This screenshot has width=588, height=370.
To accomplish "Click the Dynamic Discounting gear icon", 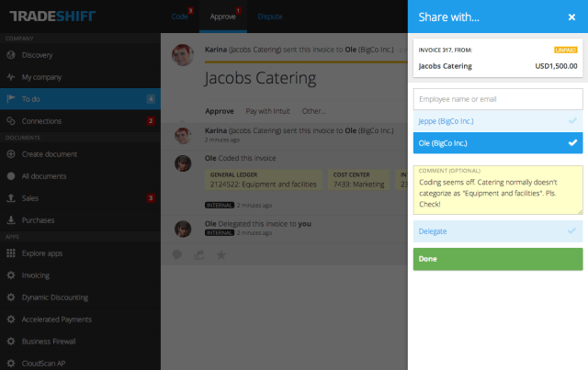I will [x=11, y=297].
